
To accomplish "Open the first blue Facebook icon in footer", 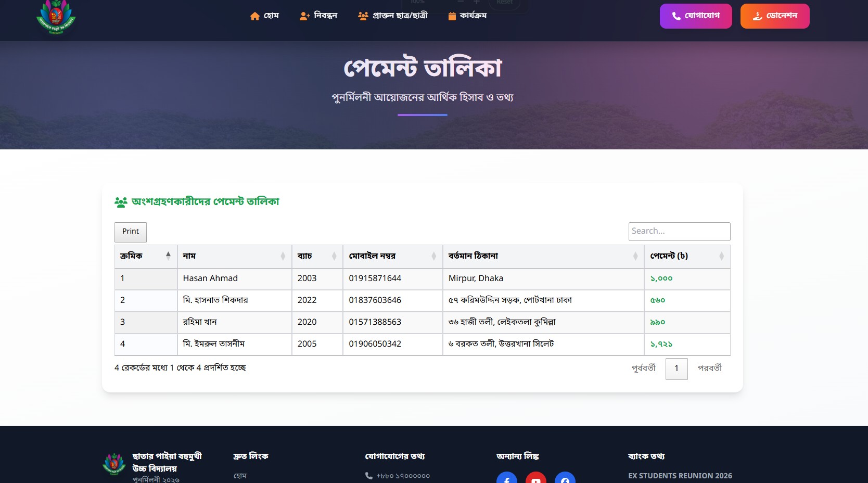I will [506, 478].
